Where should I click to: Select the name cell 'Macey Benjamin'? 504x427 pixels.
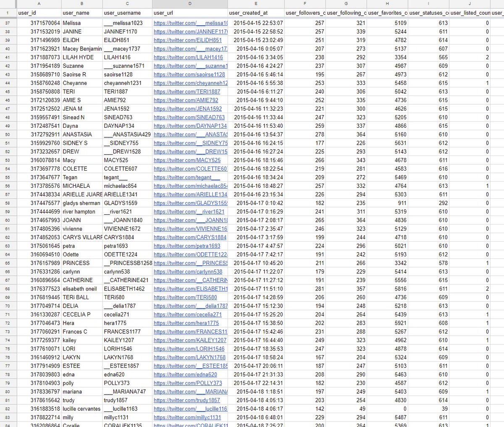82,49
